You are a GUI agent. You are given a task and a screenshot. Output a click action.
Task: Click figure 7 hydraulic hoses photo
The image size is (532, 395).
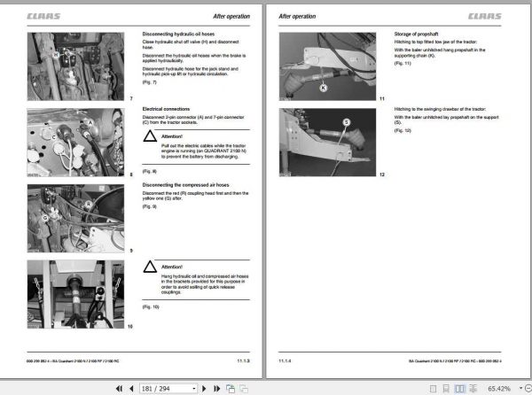click(x=75, y=66)
